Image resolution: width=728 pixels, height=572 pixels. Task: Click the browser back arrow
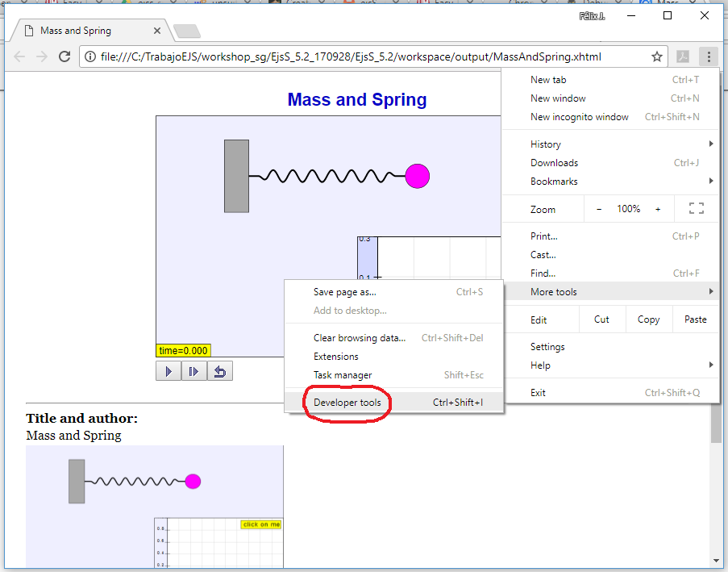coord(19,56)
